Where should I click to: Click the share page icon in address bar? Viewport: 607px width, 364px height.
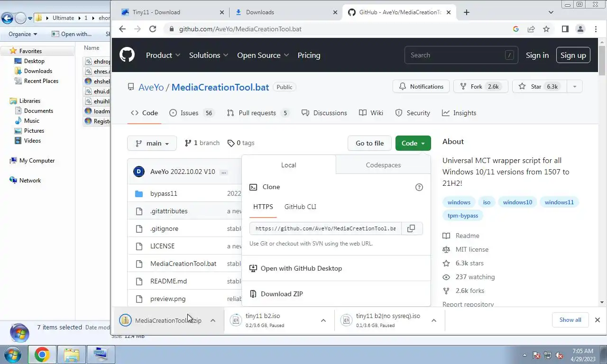(531, 29)
